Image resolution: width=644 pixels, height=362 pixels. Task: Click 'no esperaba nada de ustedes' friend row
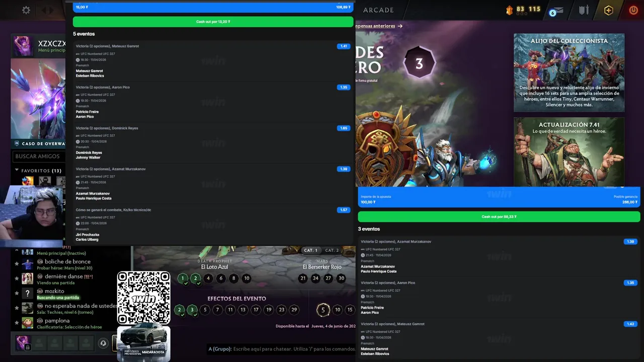point(70,308)
